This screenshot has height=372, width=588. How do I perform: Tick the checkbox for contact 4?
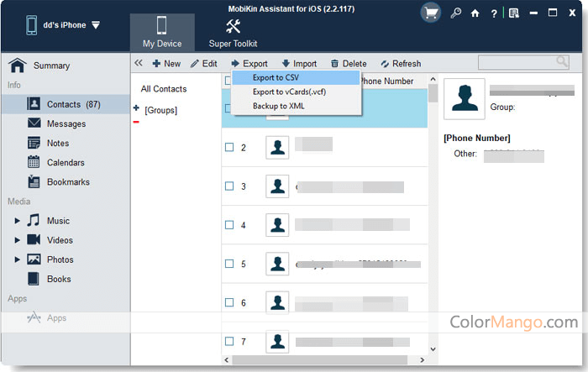pyautogui.click(x=229, y=224)
